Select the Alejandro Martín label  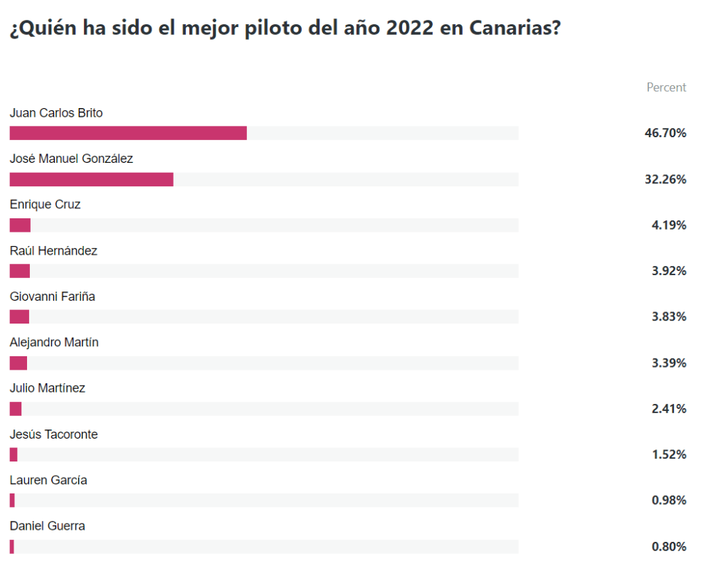pyautogui.click(x=54, y=342)
